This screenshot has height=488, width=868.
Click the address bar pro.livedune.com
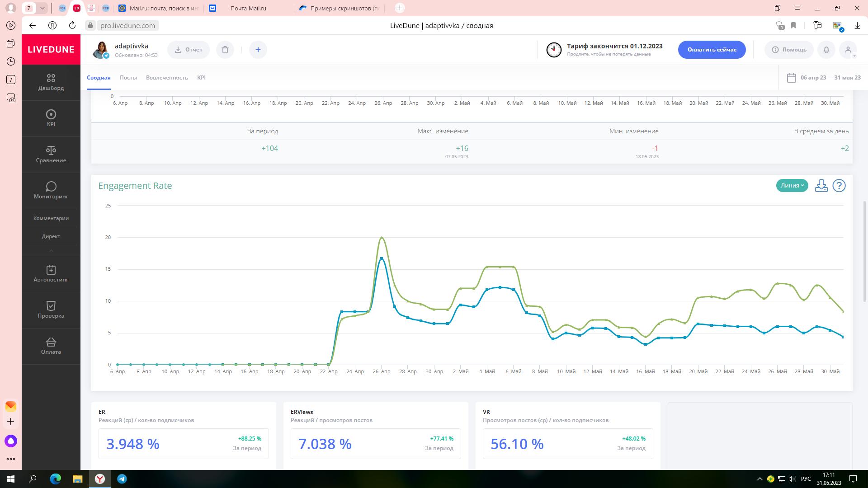click(127, 26)
